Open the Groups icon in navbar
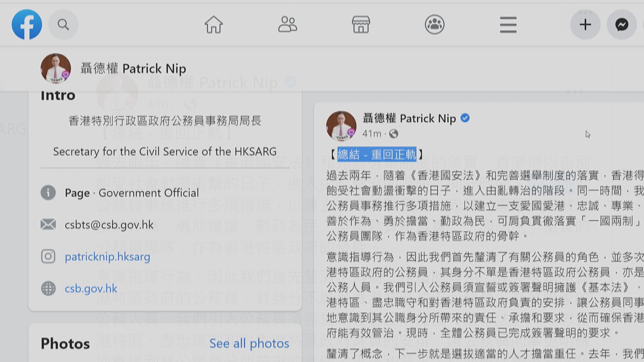Screen dimensions: 644x362 pyautogui.click(x=434, y=24)
